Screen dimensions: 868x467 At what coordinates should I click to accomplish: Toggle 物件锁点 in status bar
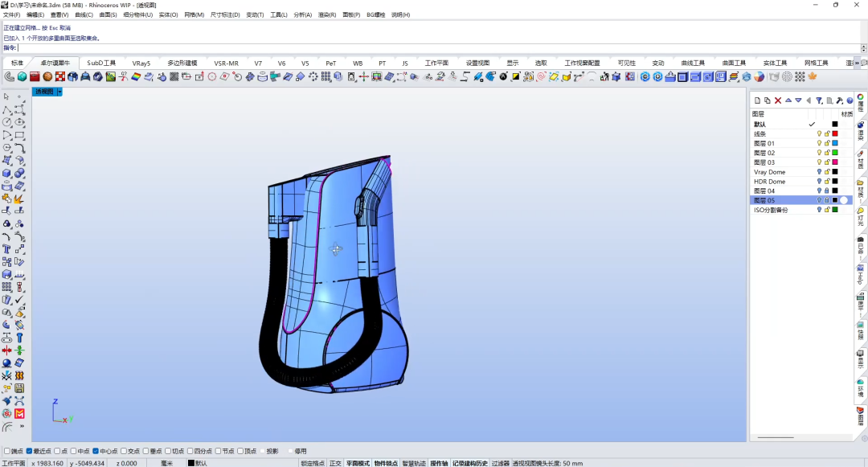pyautogui.click(x=386, y=463)
